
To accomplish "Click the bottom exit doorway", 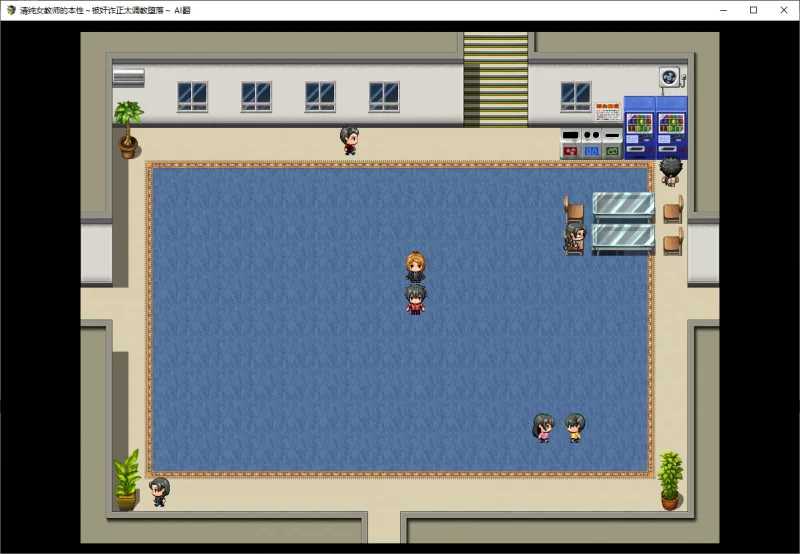I will pos(384,527).
